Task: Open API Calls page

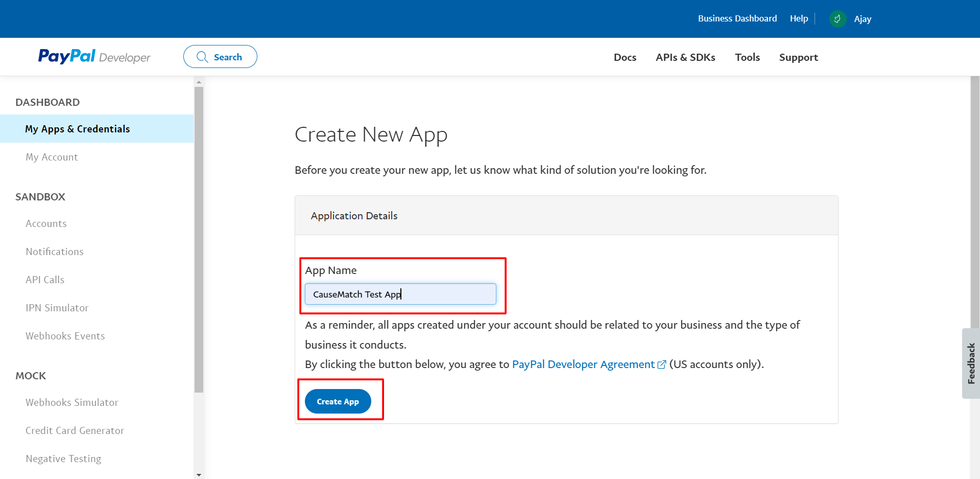Action: click(45, 280)
